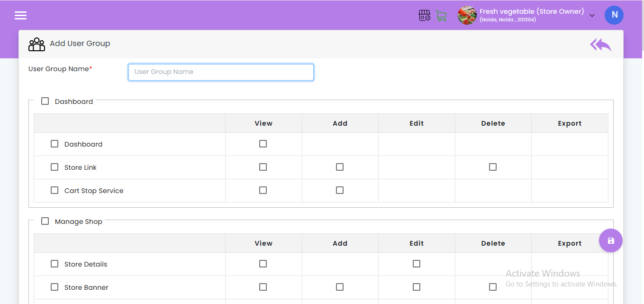Enable View permission for Dashboard row
Screen dimensions: 644x304
tap(263, 144)
